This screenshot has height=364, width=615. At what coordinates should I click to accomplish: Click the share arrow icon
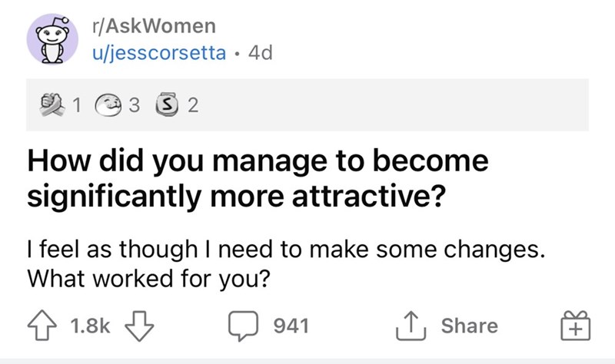click(408, 325)
